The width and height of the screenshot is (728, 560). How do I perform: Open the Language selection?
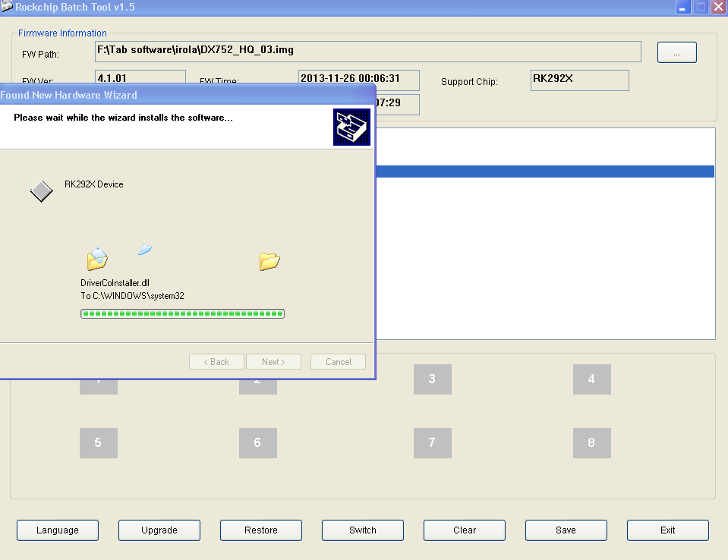58,530
